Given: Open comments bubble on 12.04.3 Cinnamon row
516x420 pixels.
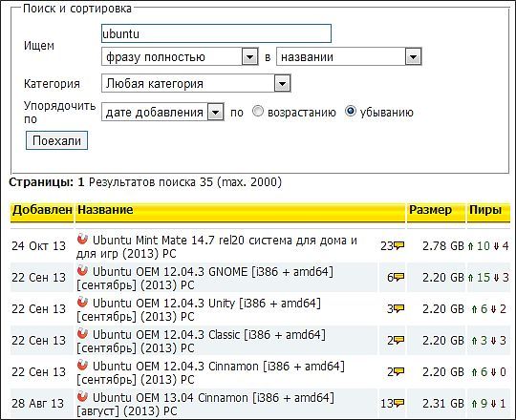Looking at the screenshot, I should pos(399,372).
